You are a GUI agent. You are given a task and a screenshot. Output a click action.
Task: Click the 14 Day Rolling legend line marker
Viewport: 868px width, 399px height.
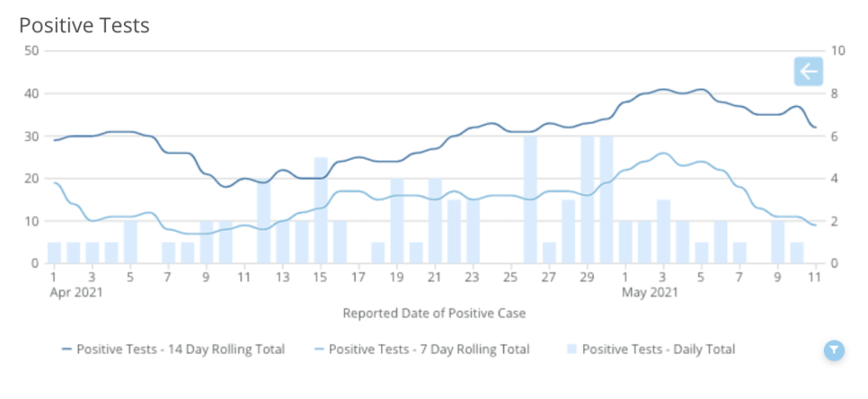coord(67,349)
